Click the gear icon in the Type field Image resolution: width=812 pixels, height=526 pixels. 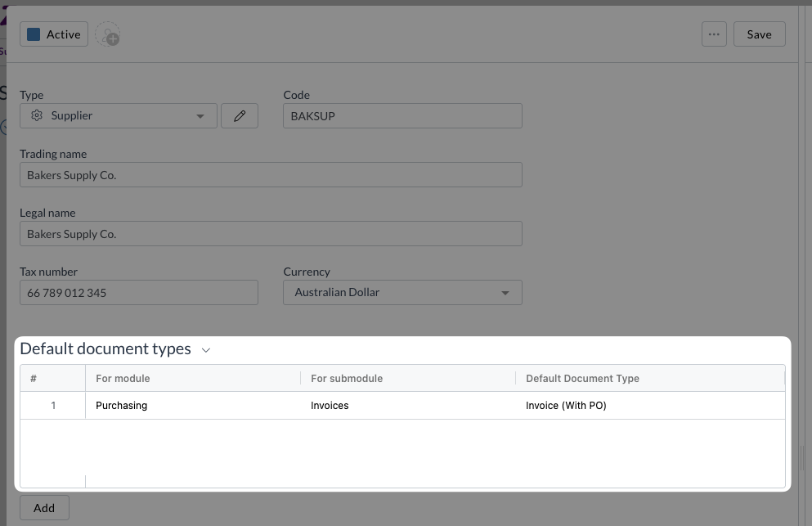[37, 116]
